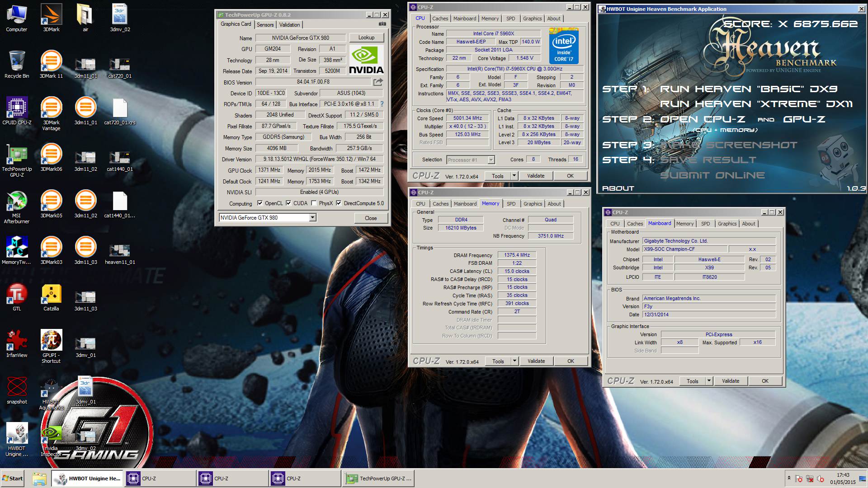Open the CPUID CPU-Z desktop icon

tap(17, 111)
